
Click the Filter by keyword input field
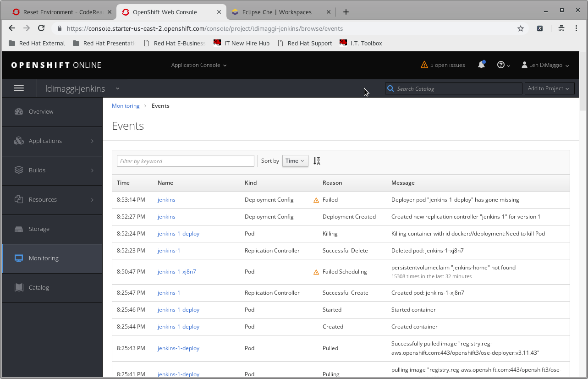point(185,160)
